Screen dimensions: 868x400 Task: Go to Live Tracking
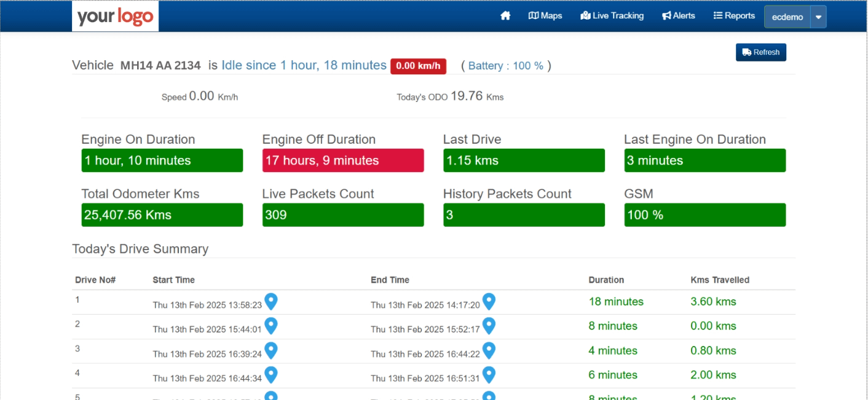[x=612, y=16]
